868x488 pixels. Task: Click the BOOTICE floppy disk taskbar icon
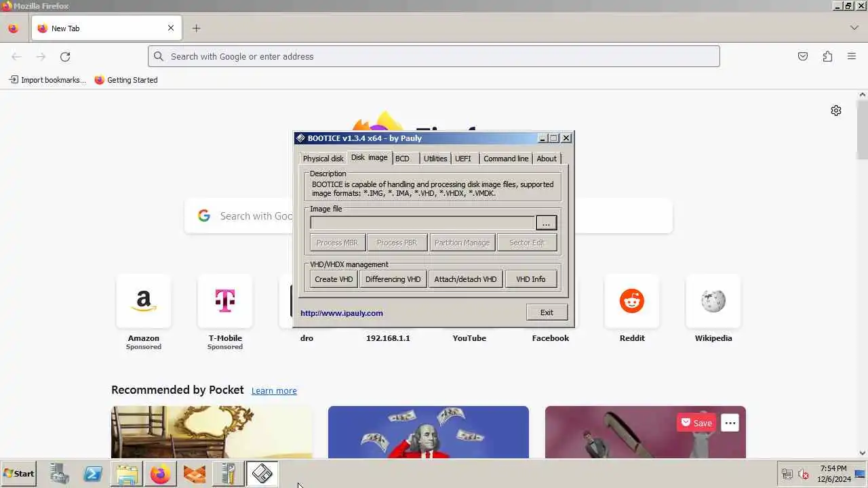262,474
